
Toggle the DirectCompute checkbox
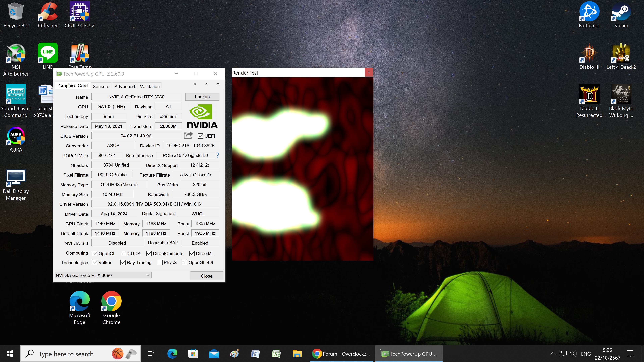click(149, 253)
